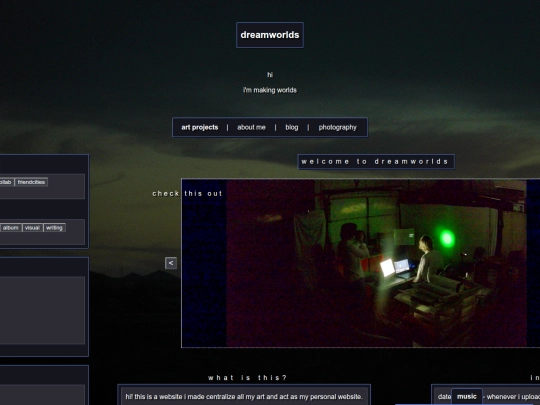Screen dimensions: 540x405
Task: Click the welcome to dreamworlds banner
Action: pos(376,162)
